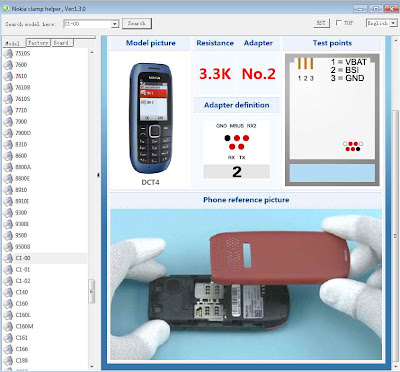Click the 8800E entry icon
400x372 pixels.
[x=8, y=178]
